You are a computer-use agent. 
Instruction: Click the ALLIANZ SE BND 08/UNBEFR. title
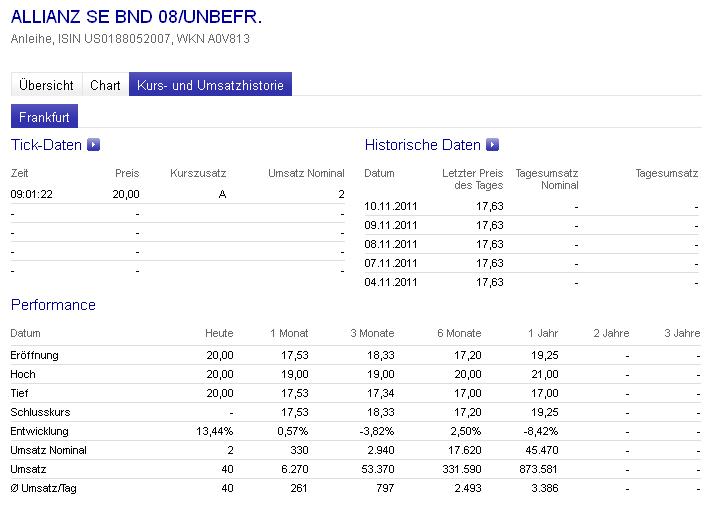tap(136, 17)
